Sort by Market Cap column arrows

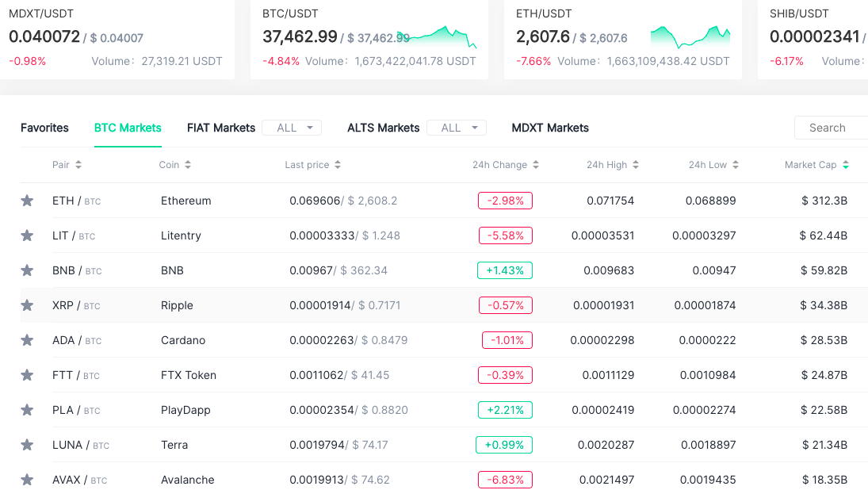[x=845, y=164]
